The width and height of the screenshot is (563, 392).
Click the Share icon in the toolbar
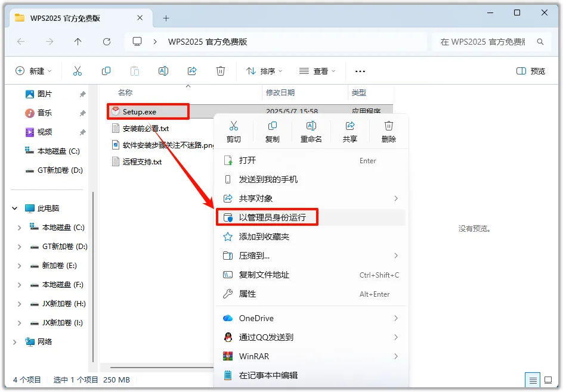click(192, 71)
